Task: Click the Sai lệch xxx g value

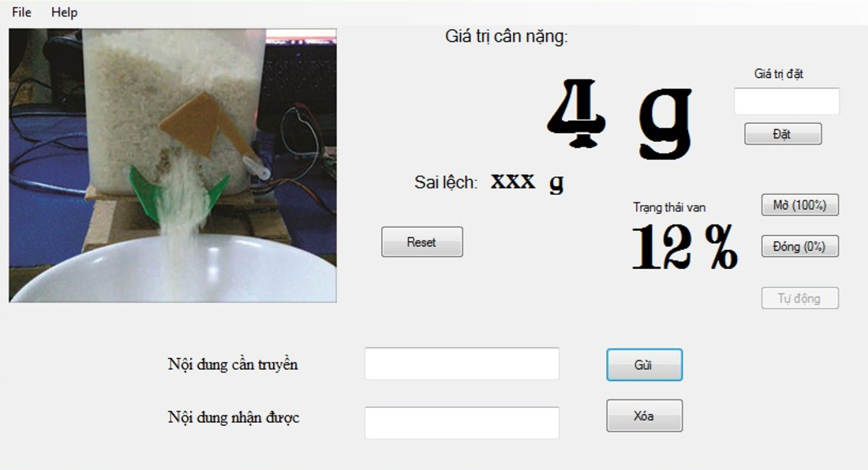Action: coord(527,182)
